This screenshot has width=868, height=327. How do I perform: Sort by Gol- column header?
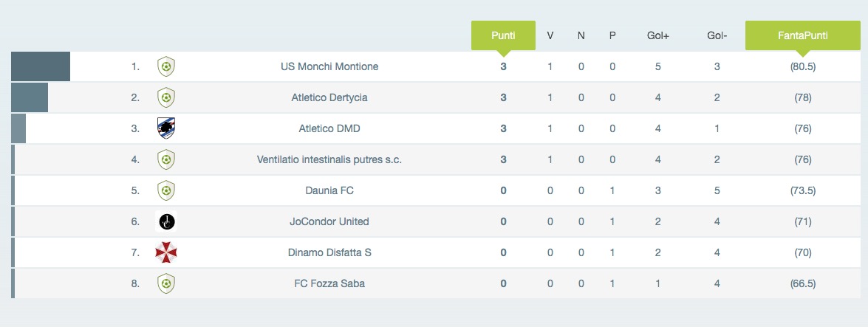(x=717, y=35)
